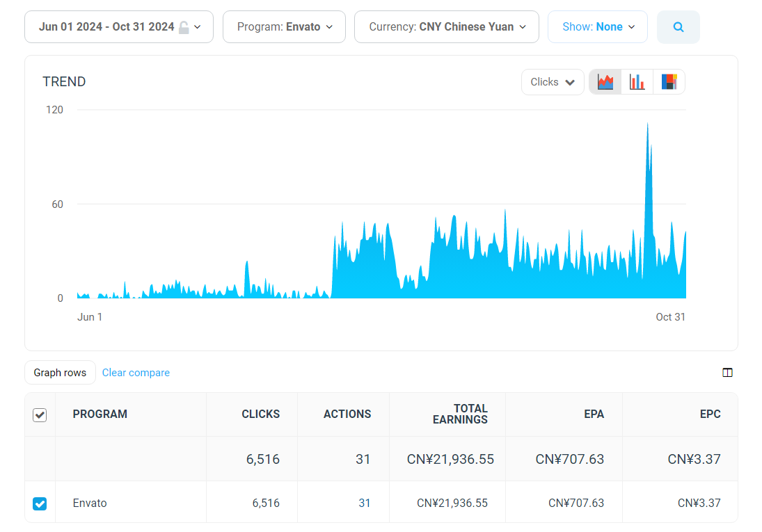Open the Clicks metric dropdown in chart
Image resolution: width=762 pixels, height=532 pixels.
(x=553, y=82)
